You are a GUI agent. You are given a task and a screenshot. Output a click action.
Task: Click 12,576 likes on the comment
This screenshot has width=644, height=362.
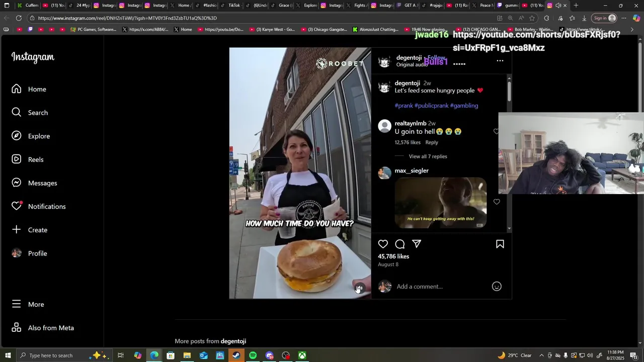408,142
